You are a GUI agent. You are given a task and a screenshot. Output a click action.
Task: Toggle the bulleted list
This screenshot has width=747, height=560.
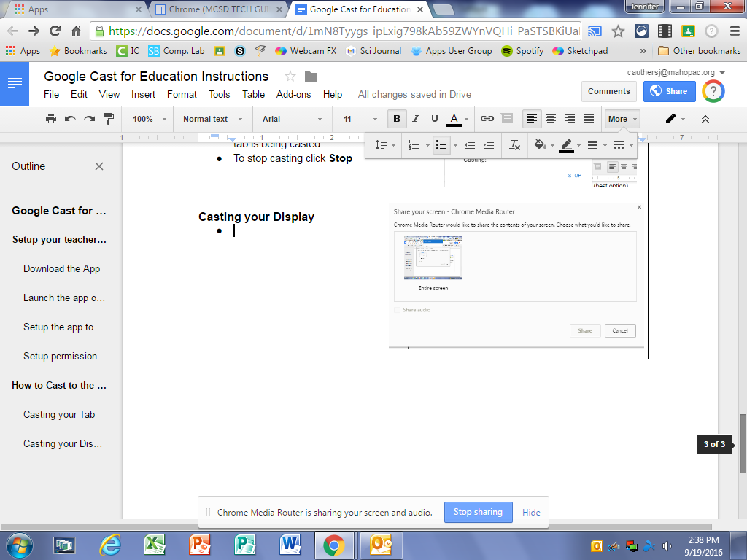tap(441, 145)
